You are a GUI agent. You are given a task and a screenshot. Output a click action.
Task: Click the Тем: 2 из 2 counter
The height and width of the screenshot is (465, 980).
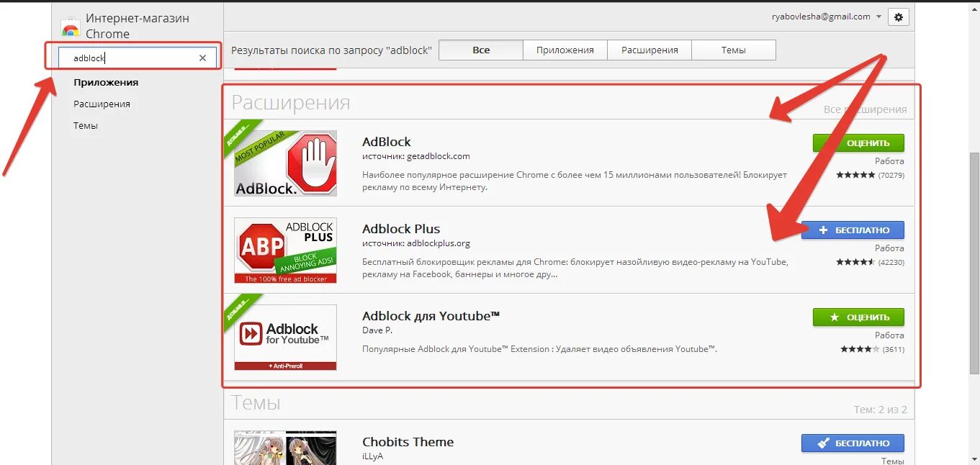click(x=880, y=410)
